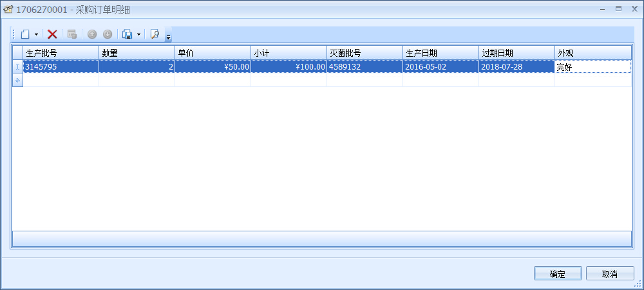The width and height of the screenshot is (644, 290).
Task: Click the magnifier search icon
Action: 155,34
